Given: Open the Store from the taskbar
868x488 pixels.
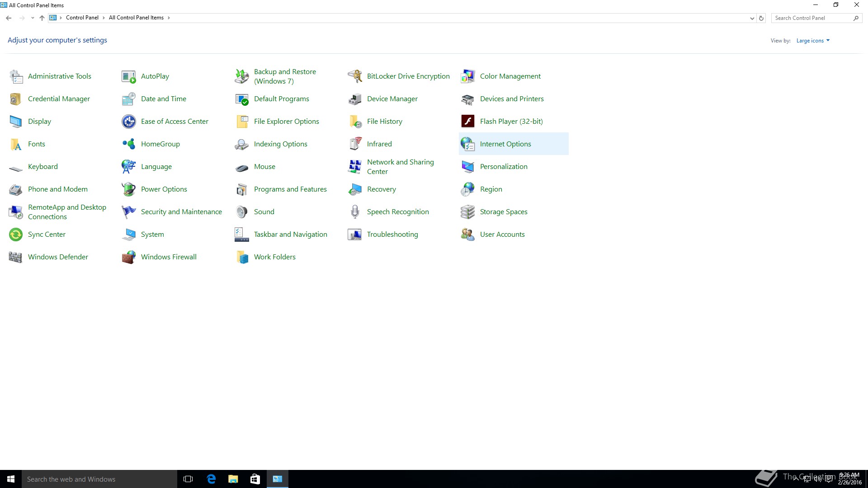Looking at the screenshot, I should click(x=255, y=479).
